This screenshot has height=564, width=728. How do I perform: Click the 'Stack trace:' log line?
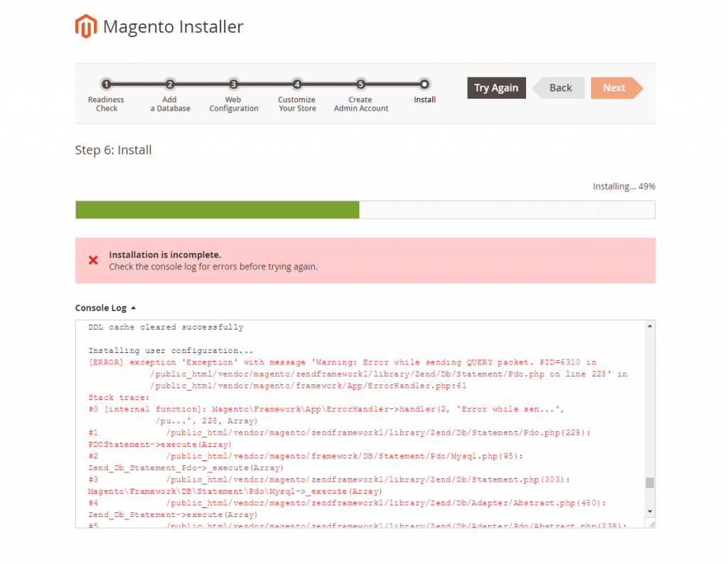tap(119, 398)
